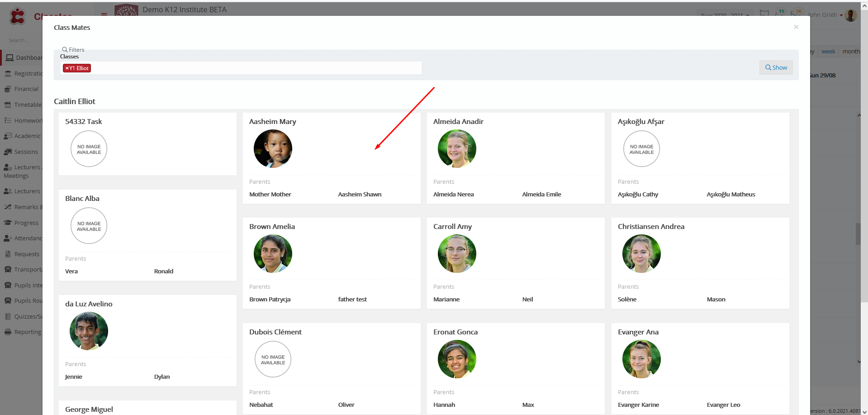Open Carroll Amy's profile photo
Image resolution: width=868 pixels, height=415 pixels.
pos(457,253)
